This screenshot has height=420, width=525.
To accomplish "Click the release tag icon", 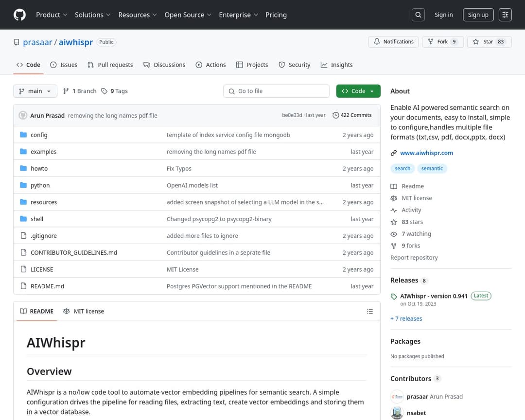I will coord(394,297).
